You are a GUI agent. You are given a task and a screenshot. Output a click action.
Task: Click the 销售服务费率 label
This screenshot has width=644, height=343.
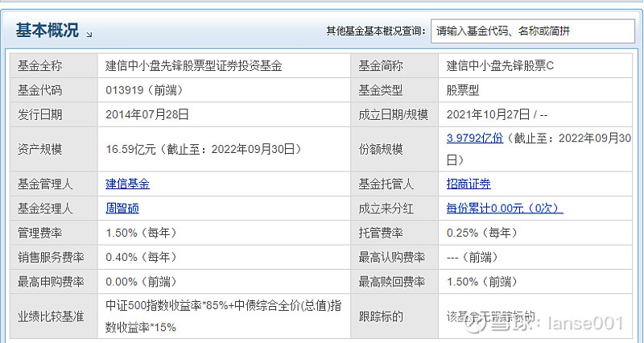click(51, 257)
